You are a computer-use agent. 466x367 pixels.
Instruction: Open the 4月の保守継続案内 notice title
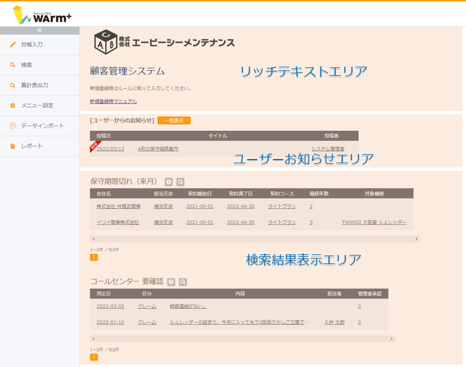158,149
